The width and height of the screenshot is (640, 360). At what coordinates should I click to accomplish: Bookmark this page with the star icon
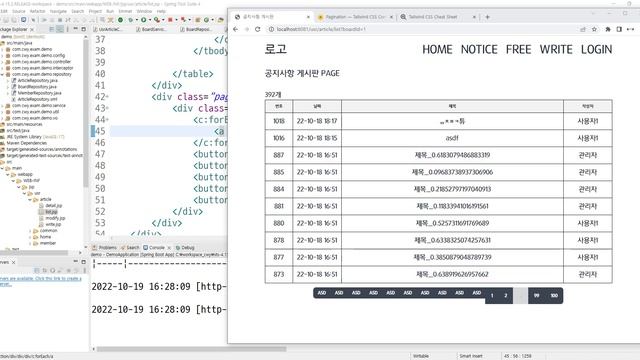tap(594, 29)
